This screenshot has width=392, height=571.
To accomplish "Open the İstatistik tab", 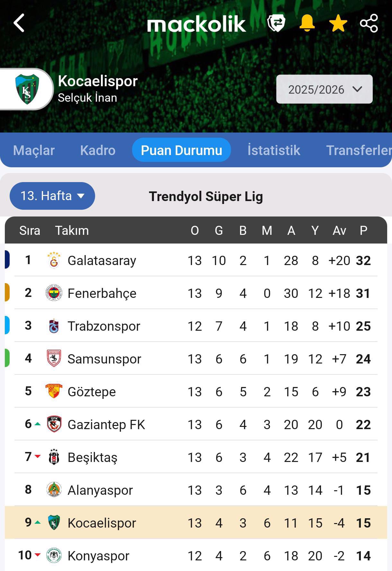I will (274, 150).
